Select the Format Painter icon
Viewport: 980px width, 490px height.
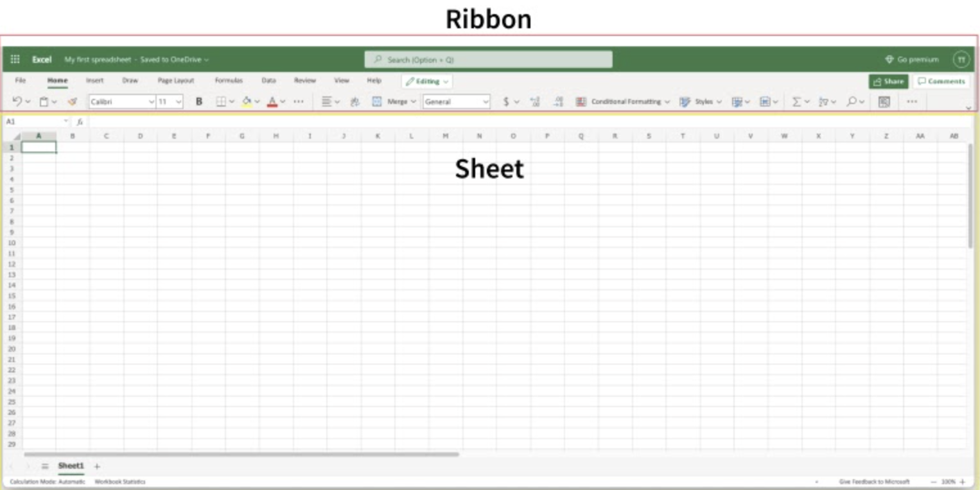pos(71,101)
